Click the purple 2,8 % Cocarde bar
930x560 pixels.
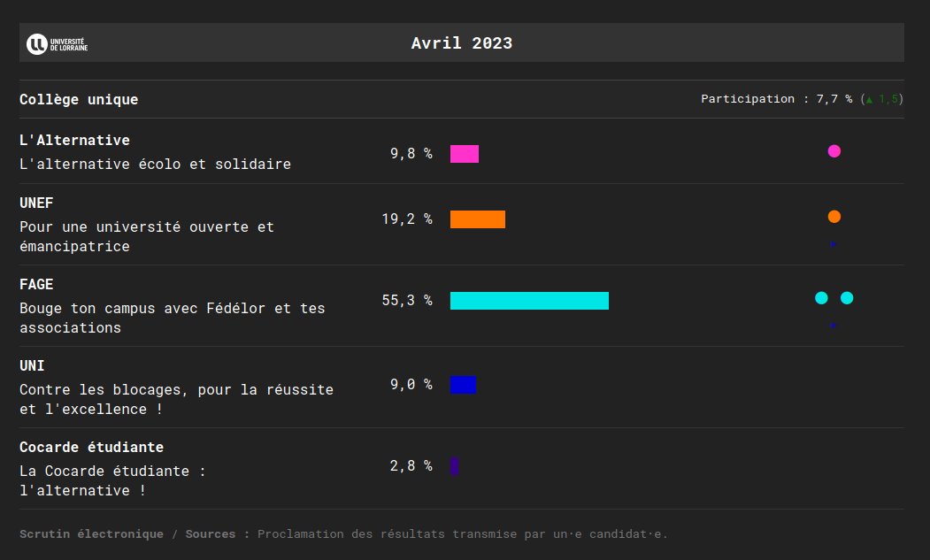coord(454,465)
